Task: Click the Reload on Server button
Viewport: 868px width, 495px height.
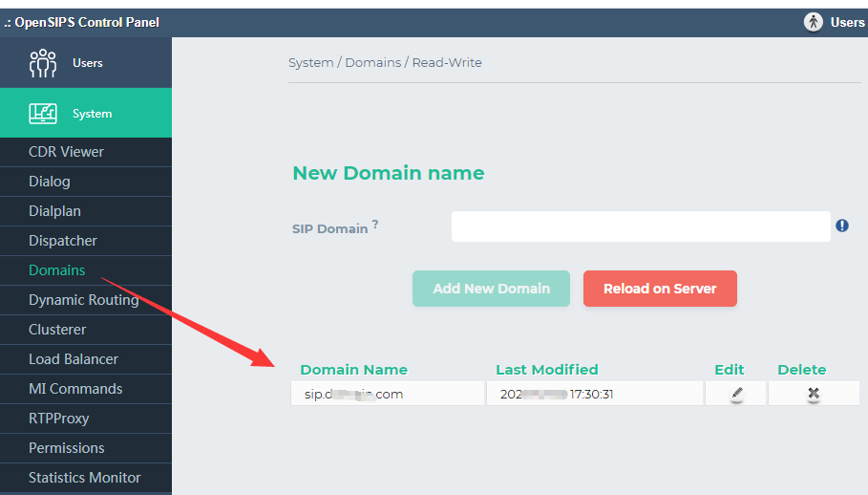Action: [x=660, y=289]
